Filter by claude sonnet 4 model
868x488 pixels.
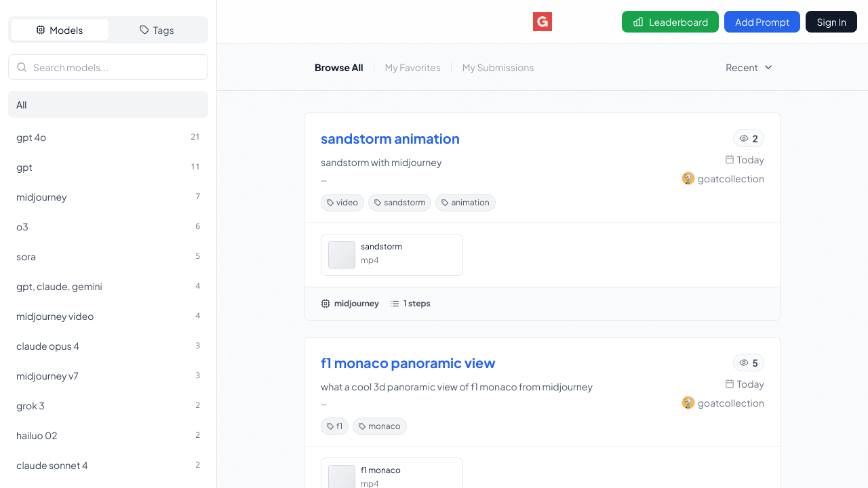(x=108, y=465)
